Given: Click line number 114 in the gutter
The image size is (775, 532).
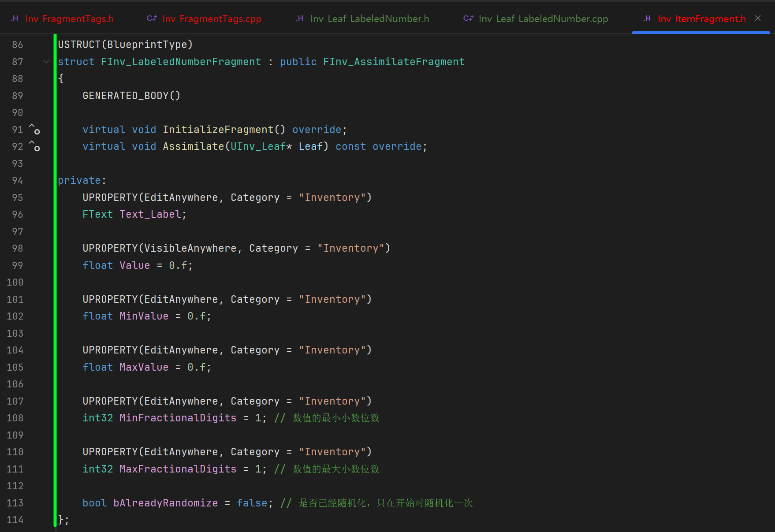Looking at the screenshot, I should [x=15, y=520].
